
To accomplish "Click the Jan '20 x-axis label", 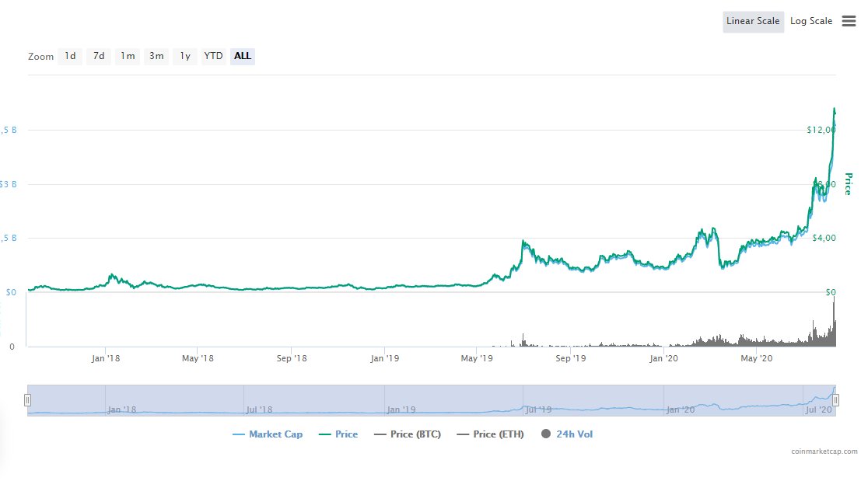I will point(663,358).
